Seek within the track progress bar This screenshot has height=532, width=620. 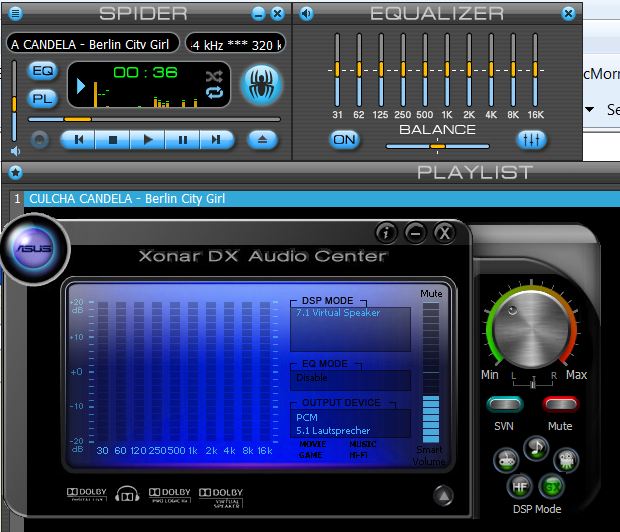point(154,119)
